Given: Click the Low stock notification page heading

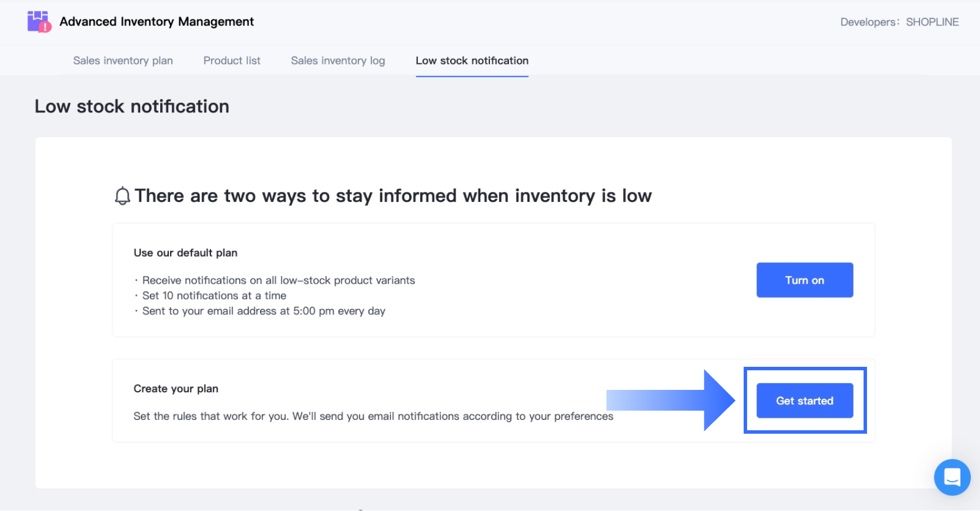Looking at the screenshot, I should point(132,107).
